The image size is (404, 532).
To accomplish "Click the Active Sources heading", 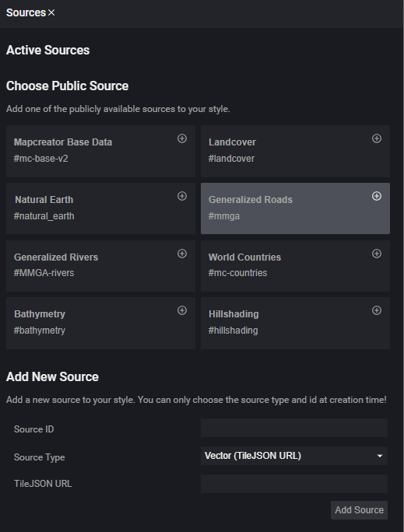I will (x=47, y=51).
